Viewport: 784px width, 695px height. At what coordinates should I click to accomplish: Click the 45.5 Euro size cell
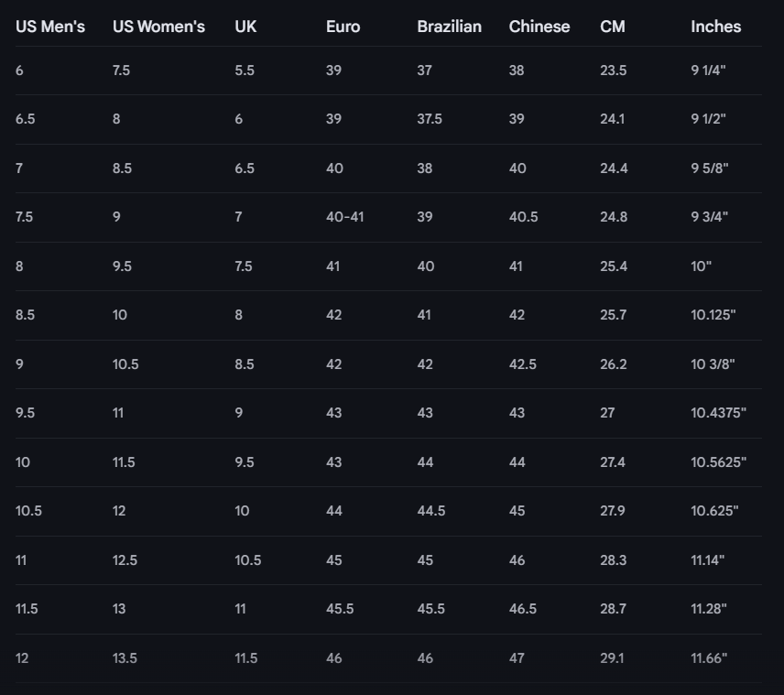[x=339, y=609]
